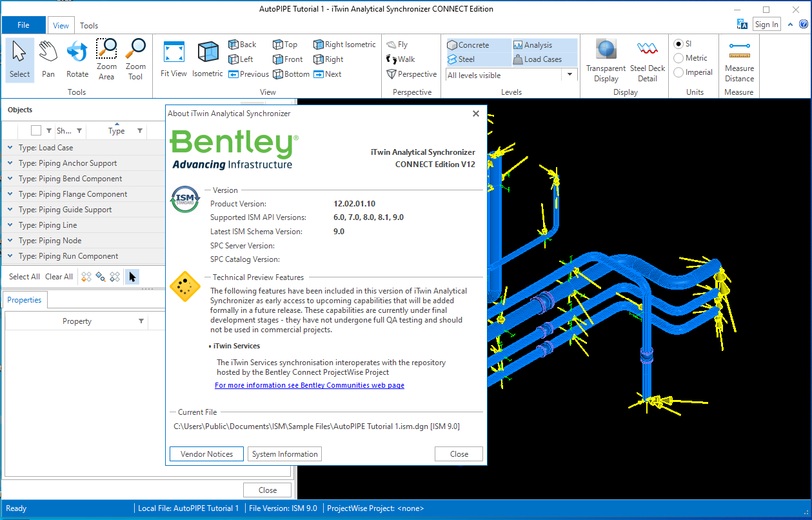Click the Vendor Notices button

tap(207, 454)
